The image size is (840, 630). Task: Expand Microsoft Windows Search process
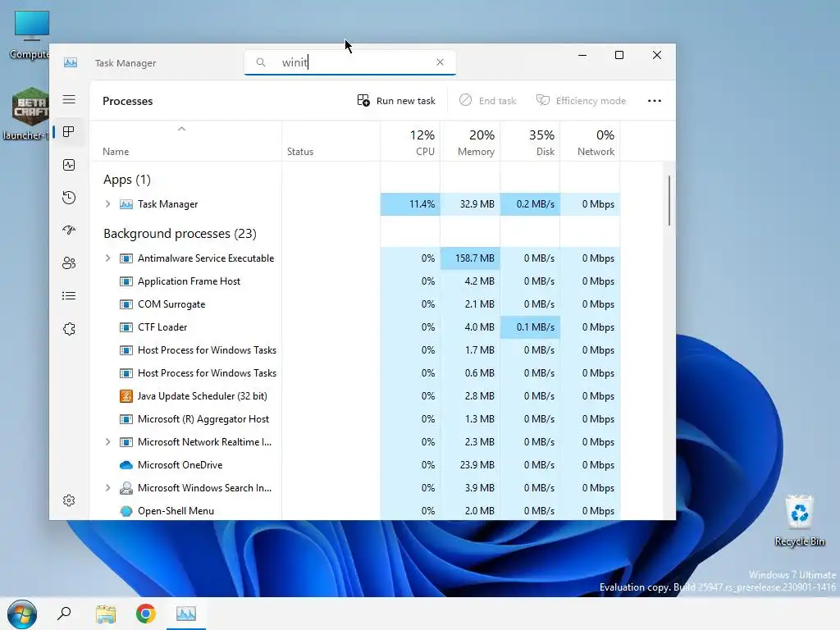coord(107,488)
